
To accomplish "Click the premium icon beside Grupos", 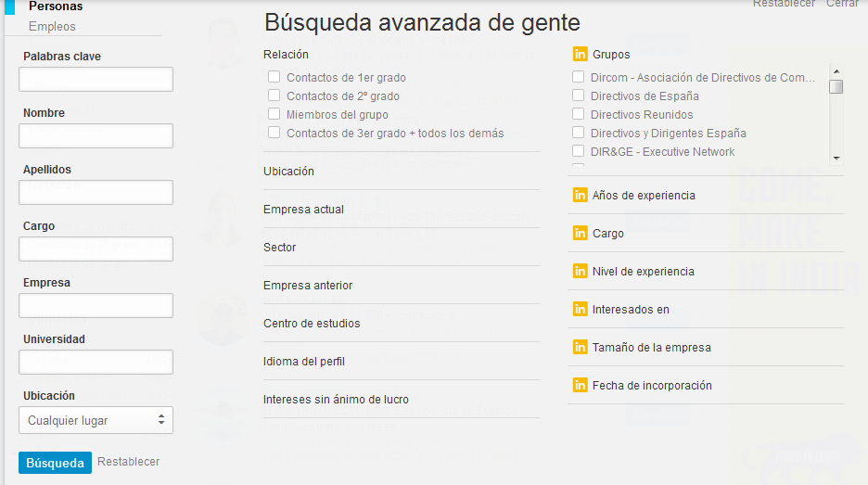I will [x=581, y=55].
